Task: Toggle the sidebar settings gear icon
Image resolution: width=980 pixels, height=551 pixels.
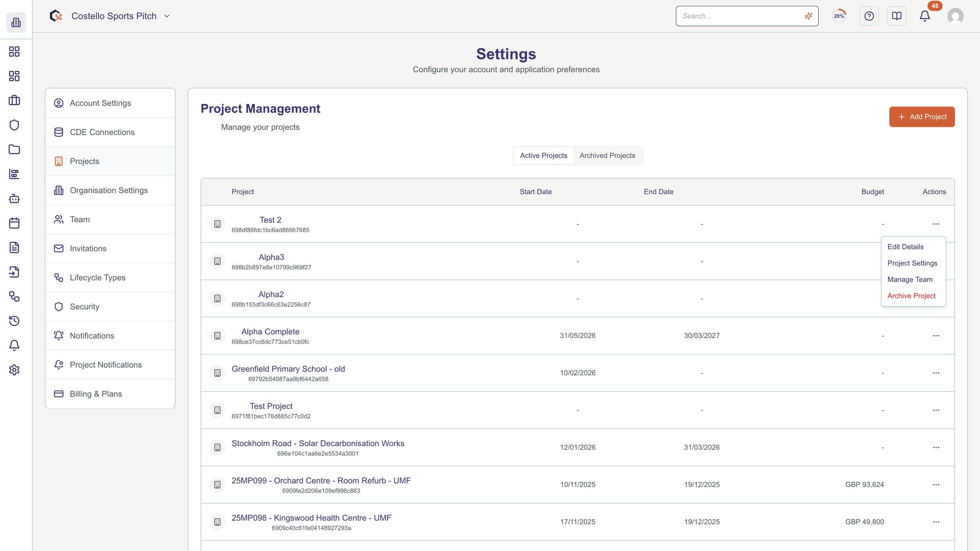Action: [14, 370]
